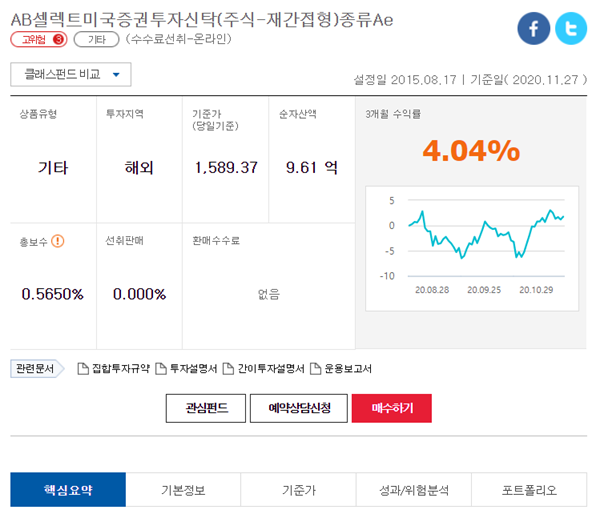
Task: Click the 4.04% return value
Action: (x=471, y=151)
